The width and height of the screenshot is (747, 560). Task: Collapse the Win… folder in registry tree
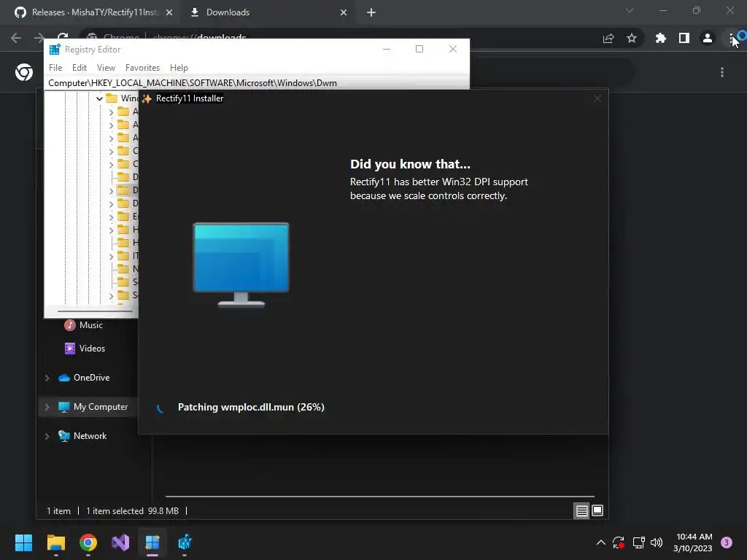99,98
